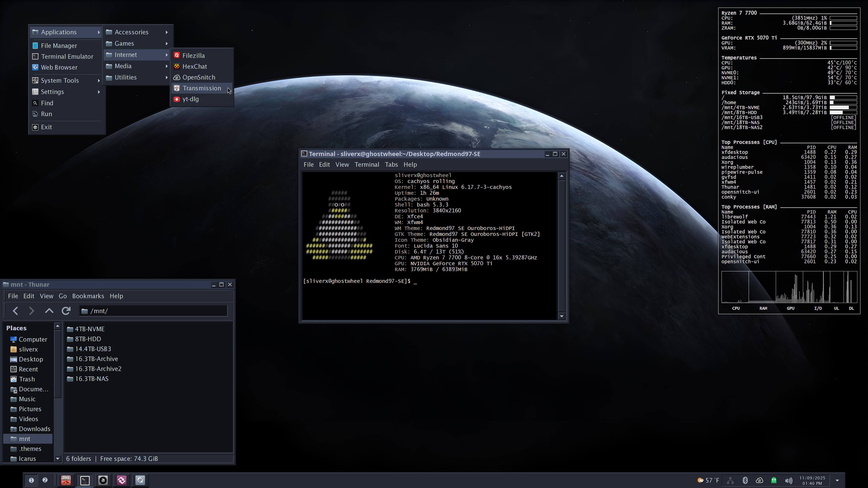868x488 pixels.
Task: Click Exit in the applications menu
Action: [x=46, y=127]
